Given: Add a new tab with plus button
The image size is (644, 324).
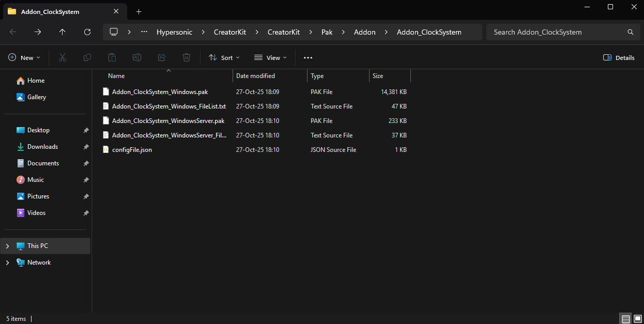Looking at the screenshot, I should pos(139,11).
